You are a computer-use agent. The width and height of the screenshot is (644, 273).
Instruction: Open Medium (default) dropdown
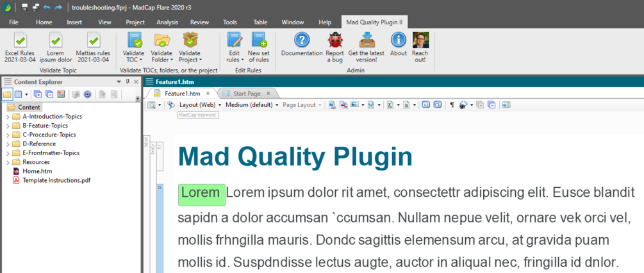pos(252,105)
